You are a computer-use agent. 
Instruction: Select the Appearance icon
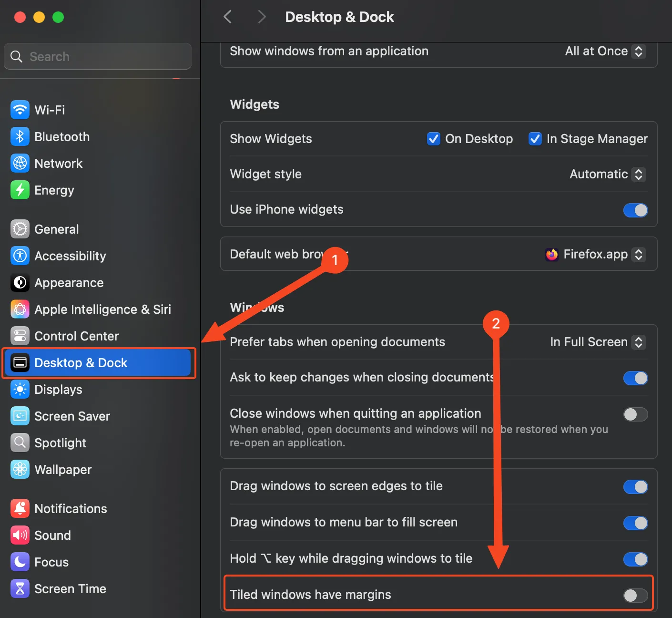[x=20, y=283]
